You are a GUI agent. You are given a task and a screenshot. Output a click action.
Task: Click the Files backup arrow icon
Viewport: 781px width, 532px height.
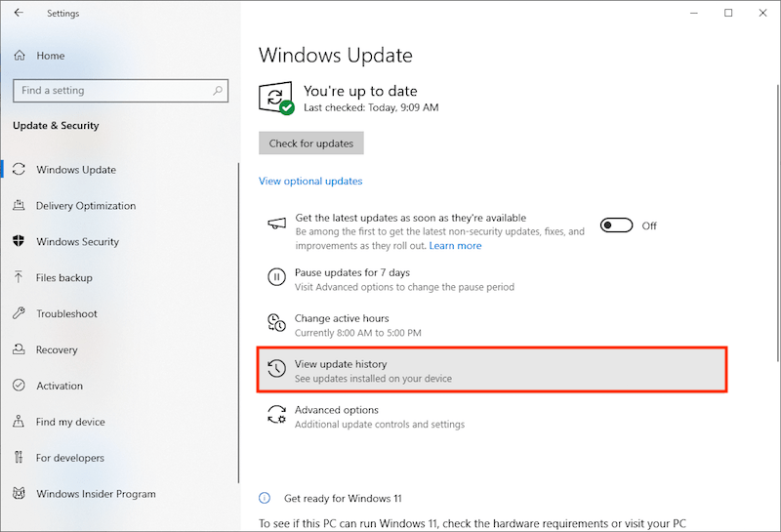[19, 277]
